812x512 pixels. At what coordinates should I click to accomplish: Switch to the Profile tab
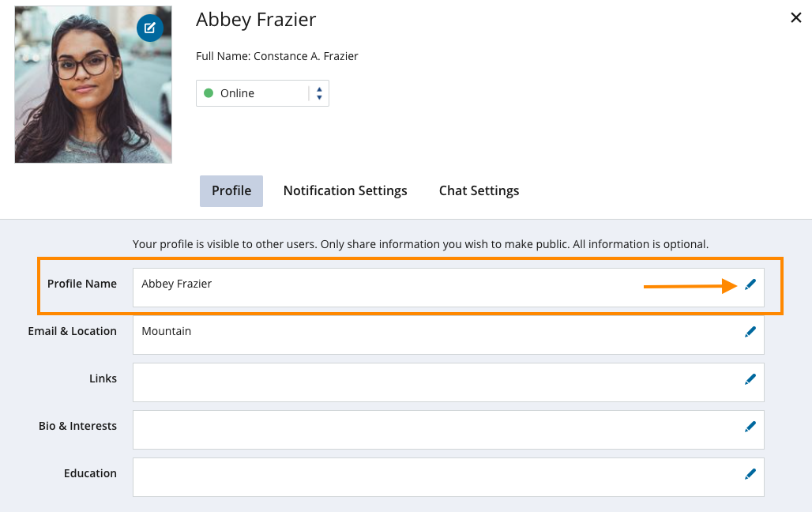(x=231, y=191)
